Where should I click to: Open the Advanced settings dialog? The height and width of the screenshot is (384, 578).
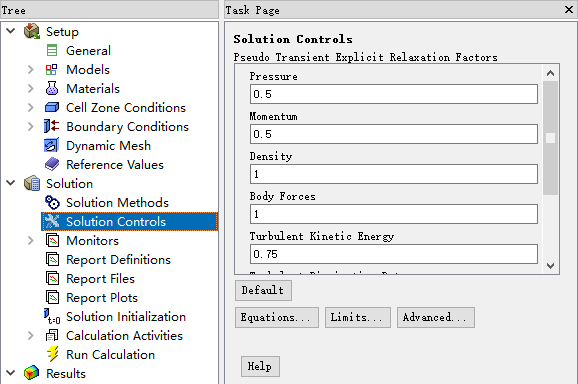(x=436, y=317)
